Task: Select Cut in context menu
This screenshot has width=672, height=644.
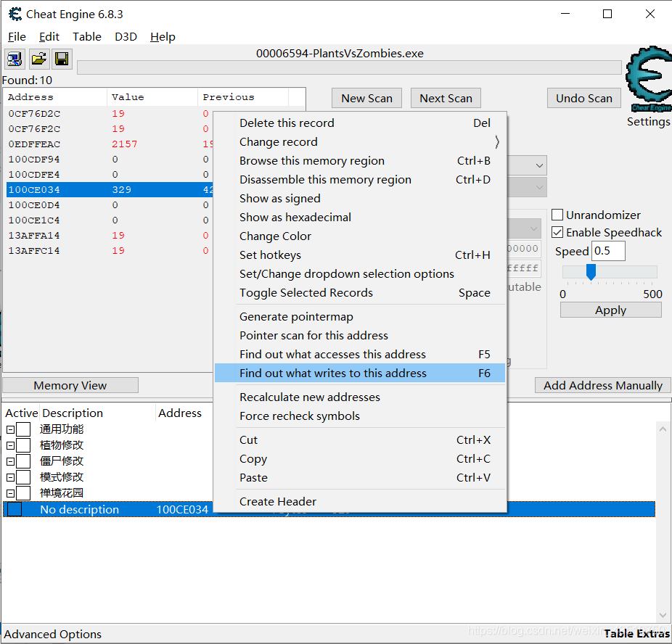Action: click(360, 439)
